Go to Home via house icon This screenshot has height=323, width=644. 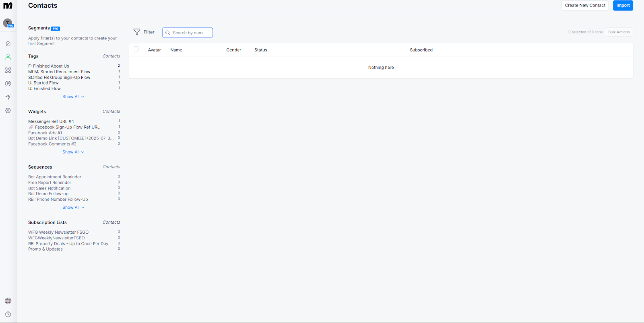point(8,43)
